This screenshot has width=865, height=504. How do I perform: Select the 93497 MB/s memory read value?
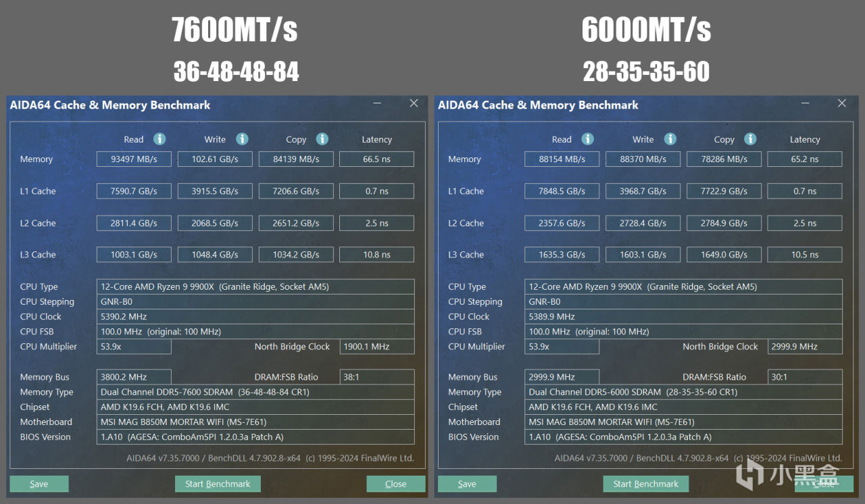pos(134,159)
